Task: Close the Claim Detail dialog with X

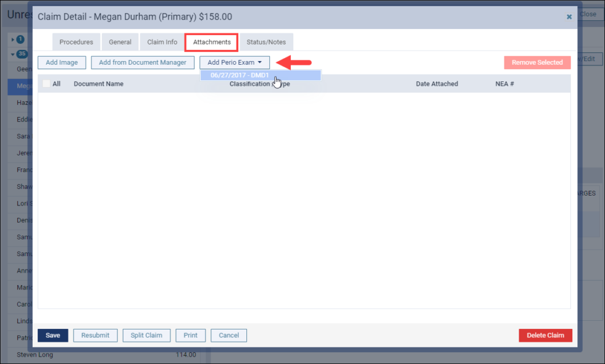Action: (569, 17)
